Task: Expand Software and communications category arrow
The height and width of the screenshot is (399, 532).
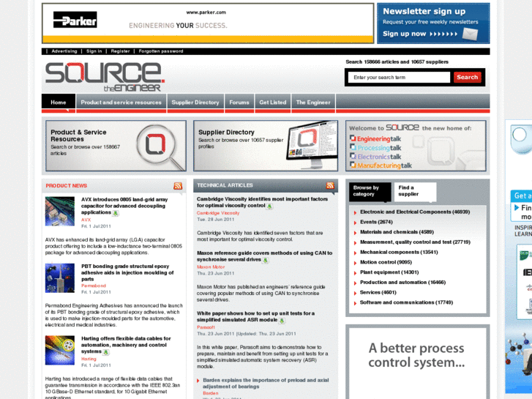Action: click(355, 303)
